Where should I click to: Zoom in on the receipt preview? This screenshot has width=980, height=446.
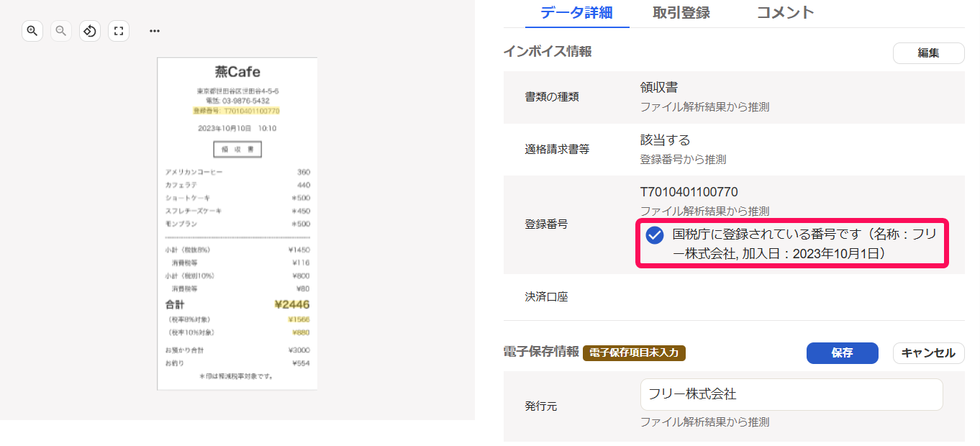click(32, 31)
